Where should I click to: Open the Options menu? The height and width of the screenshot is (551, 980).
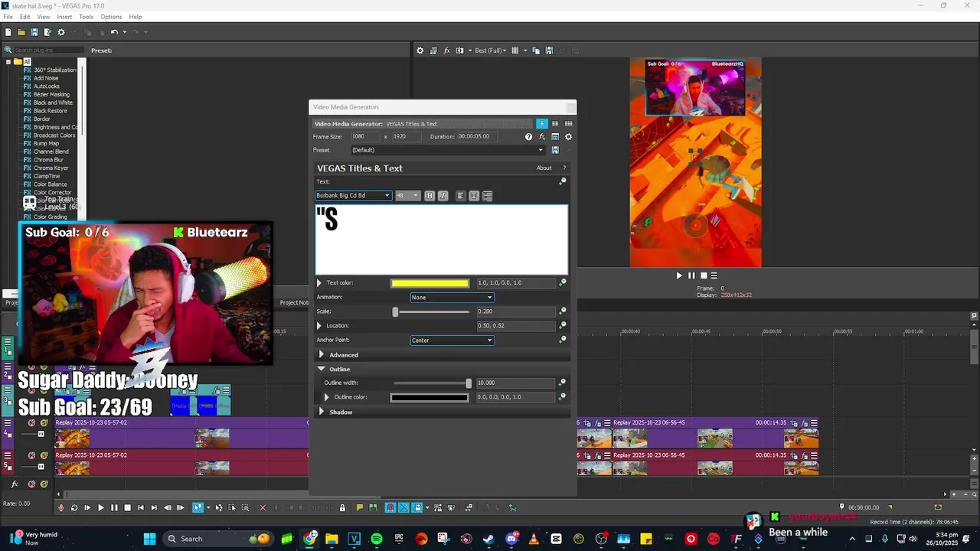(111, 17)
